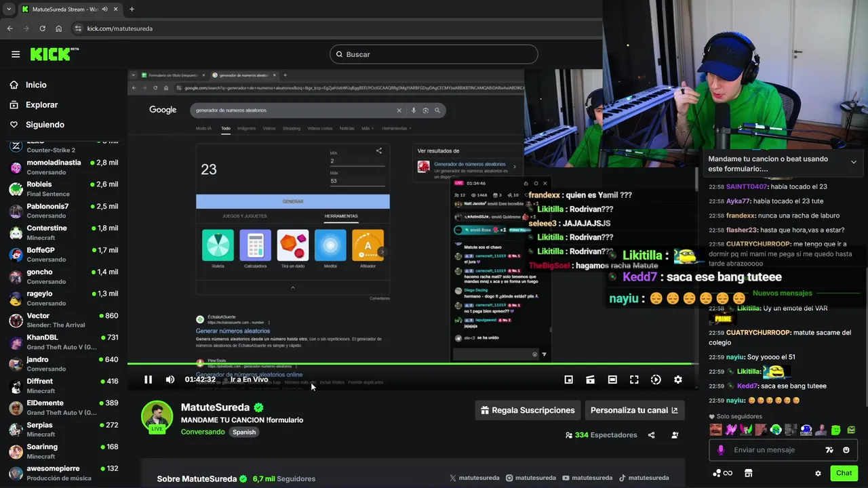Screen dimensions: 868x488
Task: Click username CUATRYCHURROOP in latest chat message
Action: click(x=757, y=333)
